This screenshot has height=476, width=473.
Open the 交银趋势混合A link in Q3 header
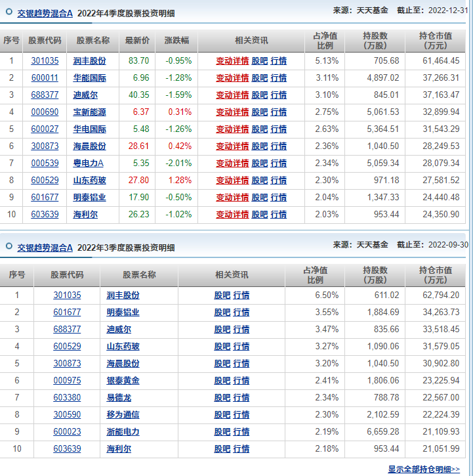45,248
